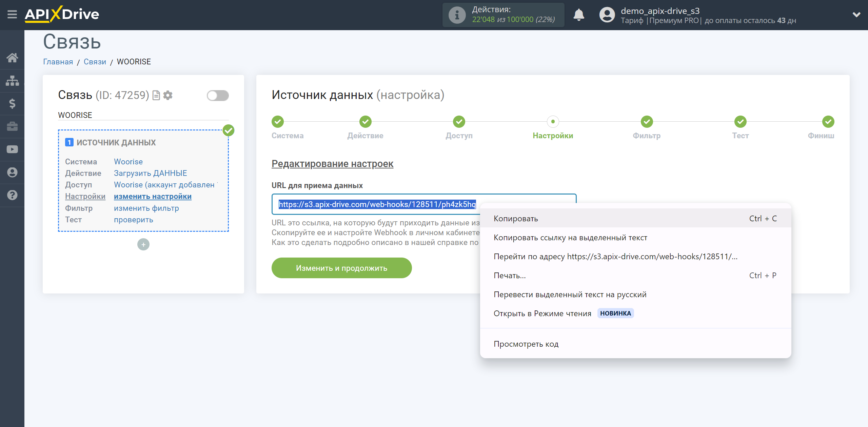This screenshot has width=868, height=427.
Task: Click the проверить test link
Action: click(133, 220)
